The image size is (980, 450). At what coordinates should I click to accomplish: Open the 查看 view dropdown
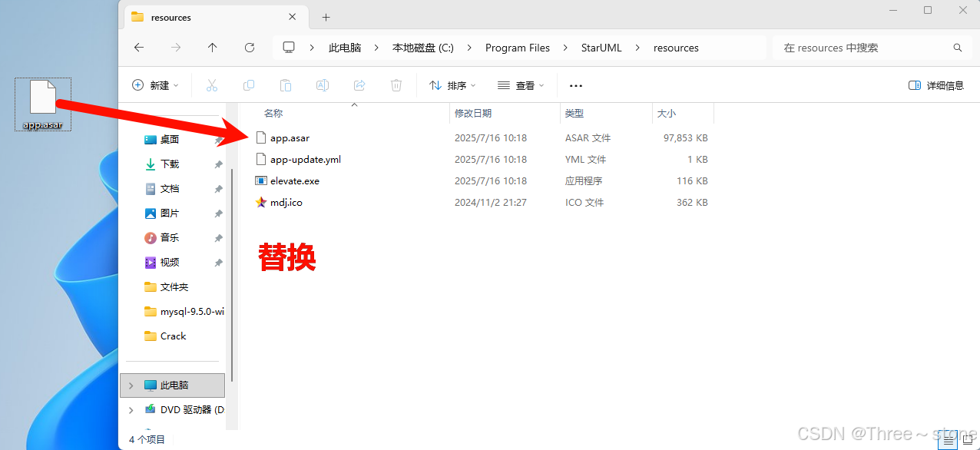[521, 85]
